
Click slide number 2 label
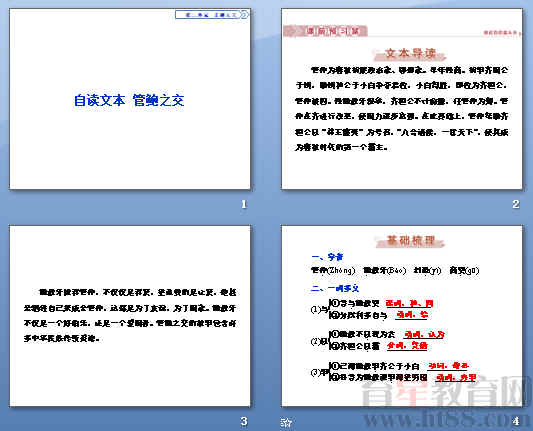(x=516, y=204)
